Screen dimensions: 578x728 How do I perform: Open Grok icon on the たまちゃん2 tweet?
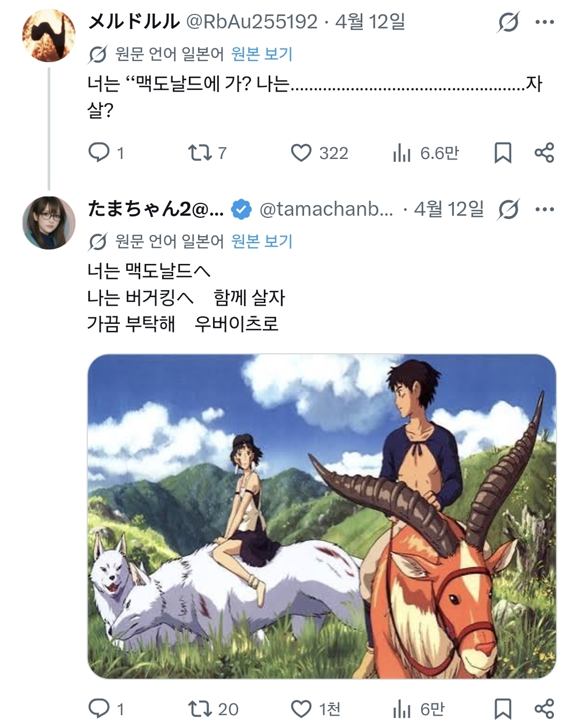tap(508, 210)
